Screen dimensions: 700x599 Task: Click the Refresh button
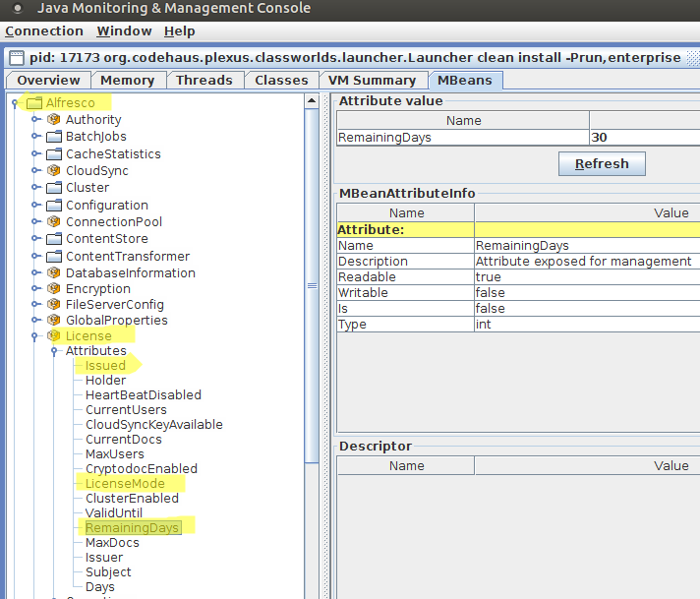tap(602, 164)
